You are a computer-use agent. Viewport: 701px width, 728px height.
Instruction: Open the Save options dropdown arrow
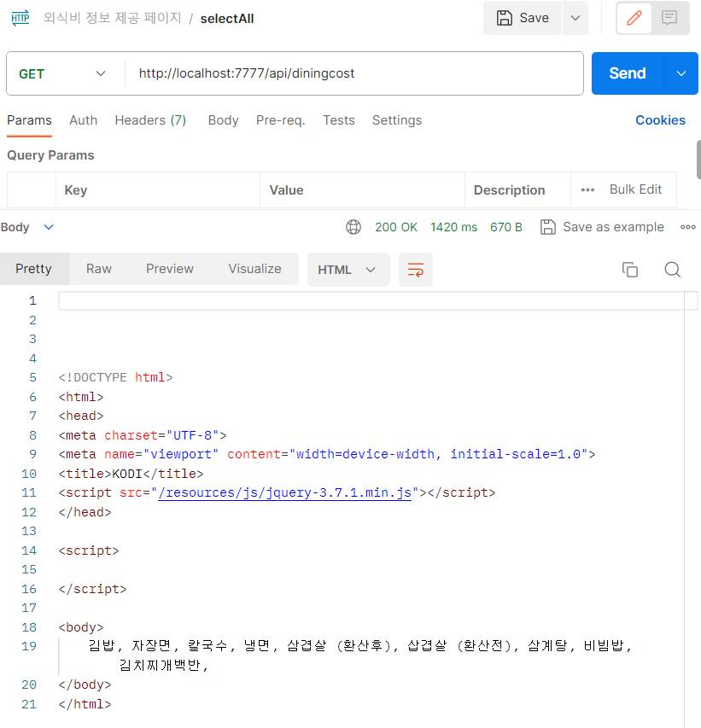point(575,18)
